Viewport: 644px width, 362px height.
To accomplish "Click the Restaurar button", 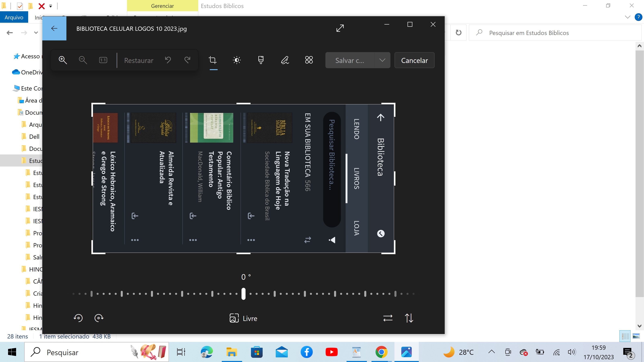I will pos(139,61).
